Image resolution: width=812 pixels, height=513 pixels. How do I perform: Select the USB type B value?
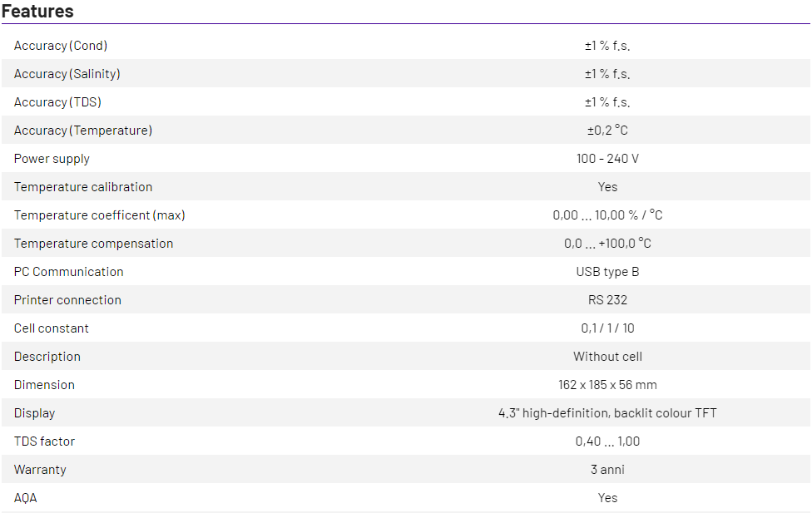pyautogui.click(x=607, y=272)
